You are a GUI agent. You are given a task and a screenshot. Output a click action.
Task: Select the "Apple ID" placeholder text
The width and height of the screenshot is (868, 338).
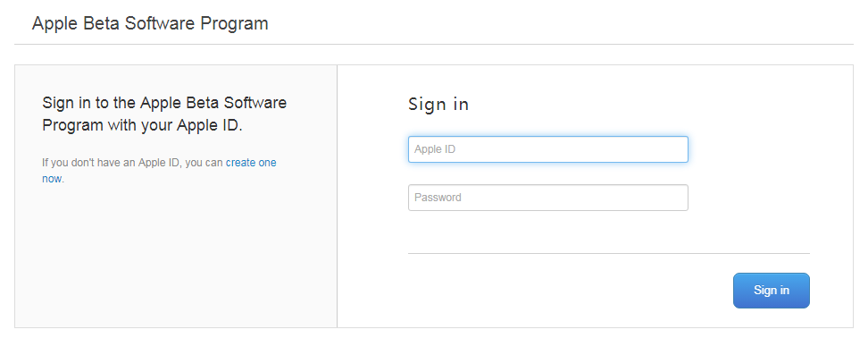[435, 149]
